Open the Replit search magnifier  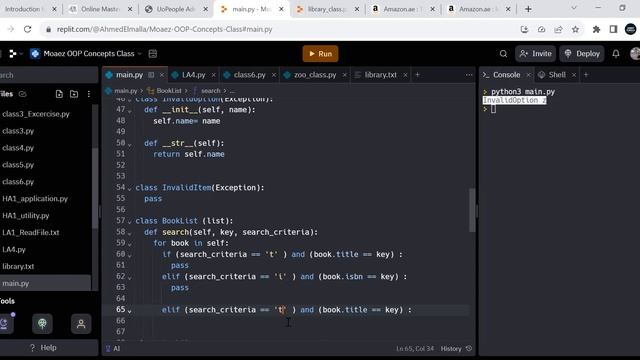point(503,54)
